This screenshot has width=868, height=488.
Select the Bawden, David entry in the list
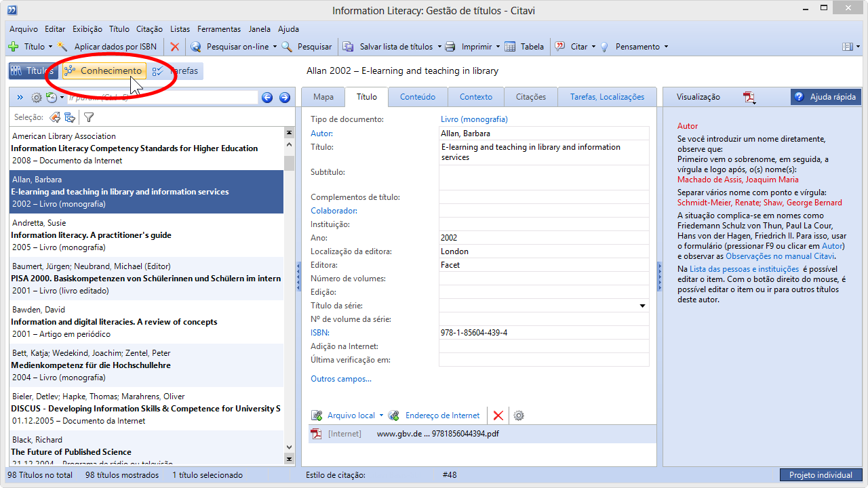click(x=146, y=322)
